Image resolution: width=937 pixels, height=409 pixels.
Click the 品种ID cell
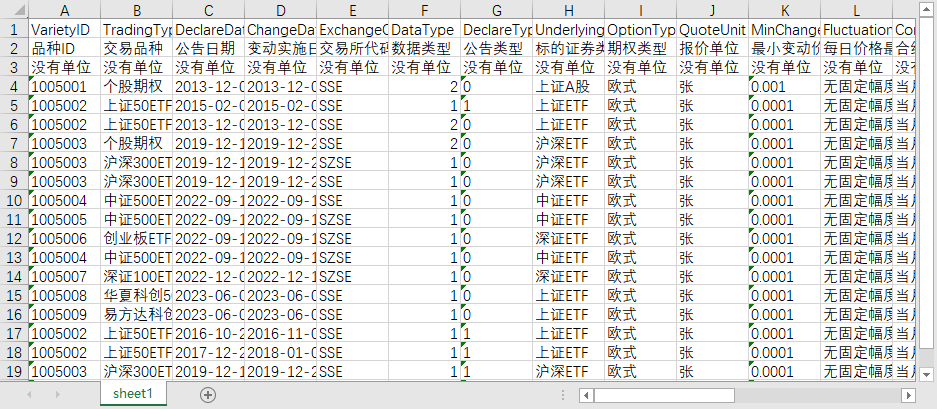[65, 48]
